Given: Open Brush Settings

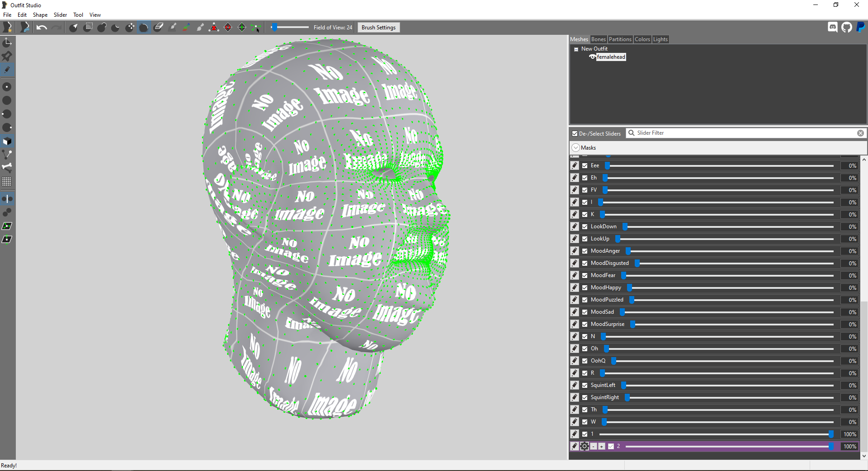Looking at the screenshot, I should [379, 28].
